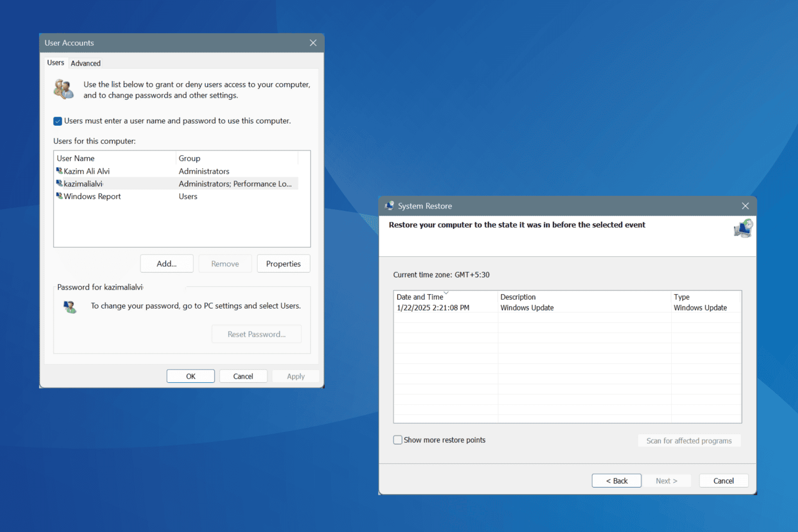Viewport: 798px width, 532px height.
Task: Select the Users tab
Action: pyautogui.click(x=56, y=62)
